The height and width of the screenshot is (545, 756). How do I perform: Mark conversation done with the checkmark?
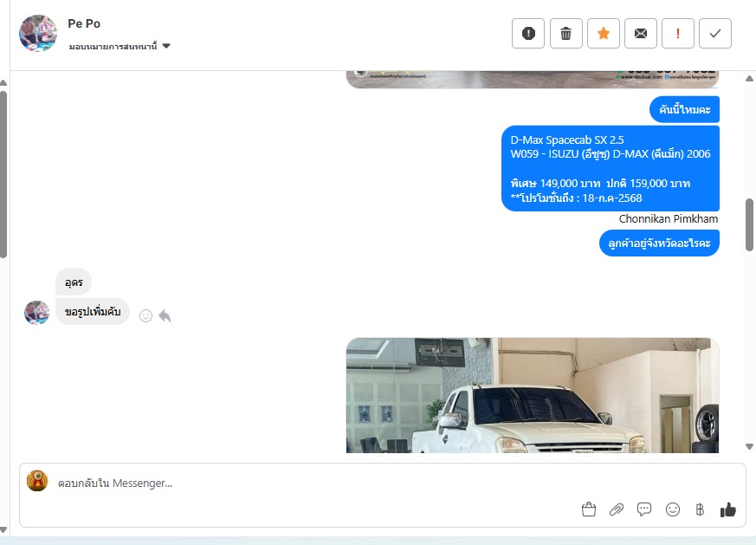715,33
